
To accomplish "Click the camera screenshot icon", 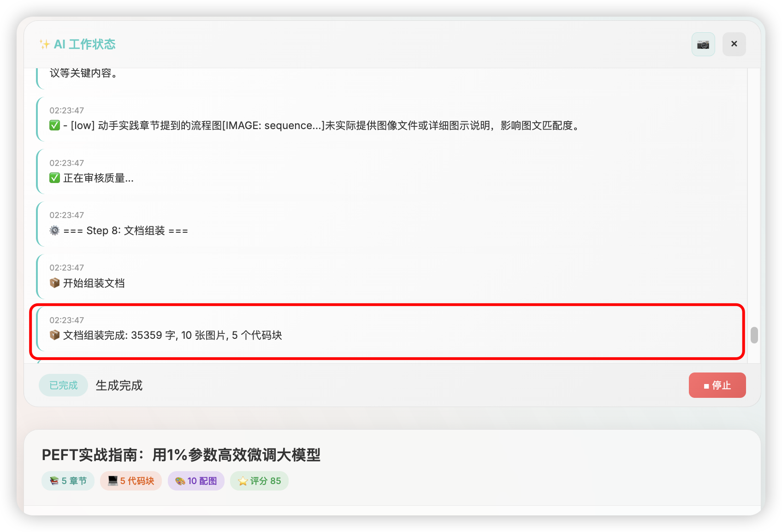I will click(703, 44).
